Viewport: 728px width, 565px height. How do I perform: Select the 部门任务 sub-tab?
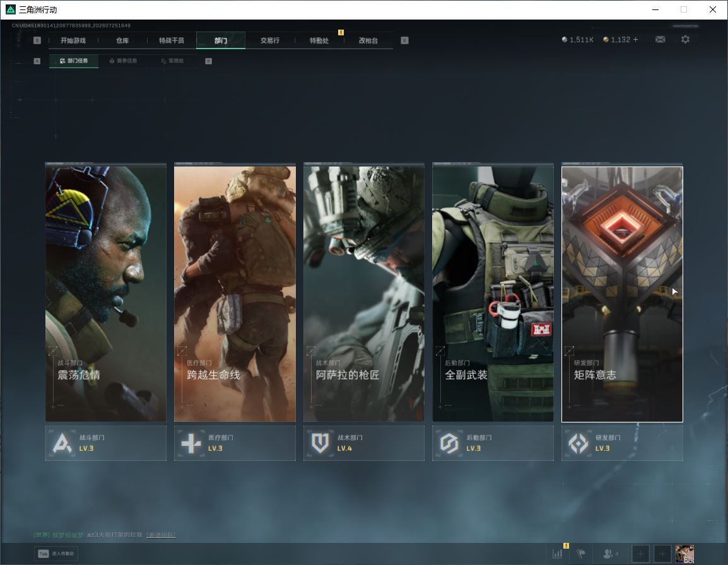pos(74,61)
